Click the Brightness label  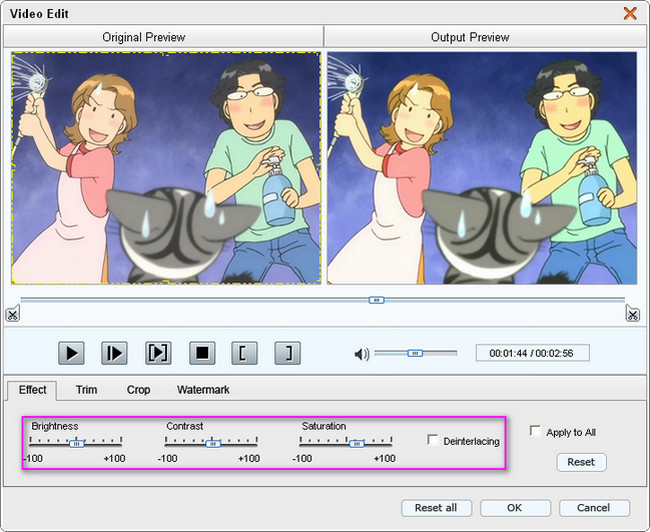coord(55,426)
